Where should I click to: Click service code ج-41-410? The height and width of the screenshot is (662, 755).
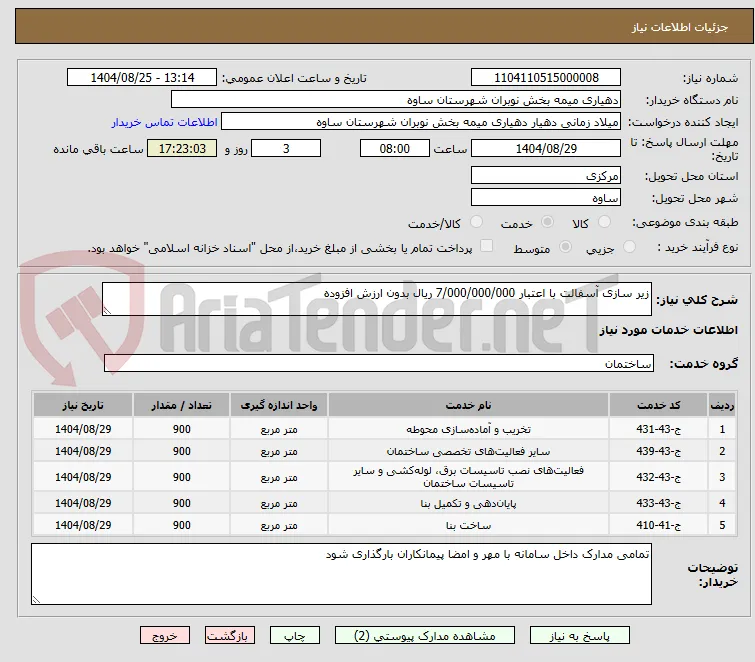tap(658, 525)
